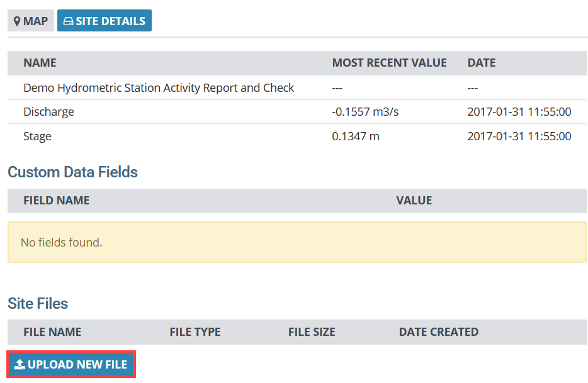Click the FILE SIZE column header
Screen dimensions: 588x383
pos(312,332)
